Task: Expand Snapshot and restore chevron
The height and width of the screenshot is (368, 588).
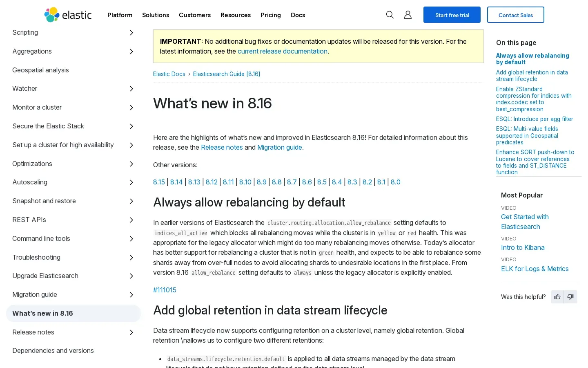Action: (131, 201)
